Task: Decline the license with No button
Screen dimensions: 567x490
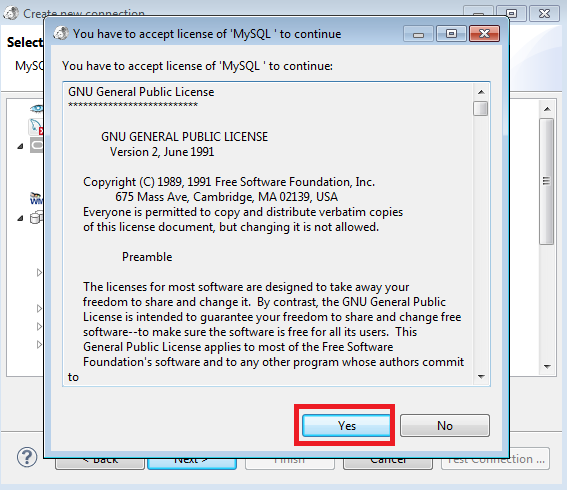Action: point(445,426)
